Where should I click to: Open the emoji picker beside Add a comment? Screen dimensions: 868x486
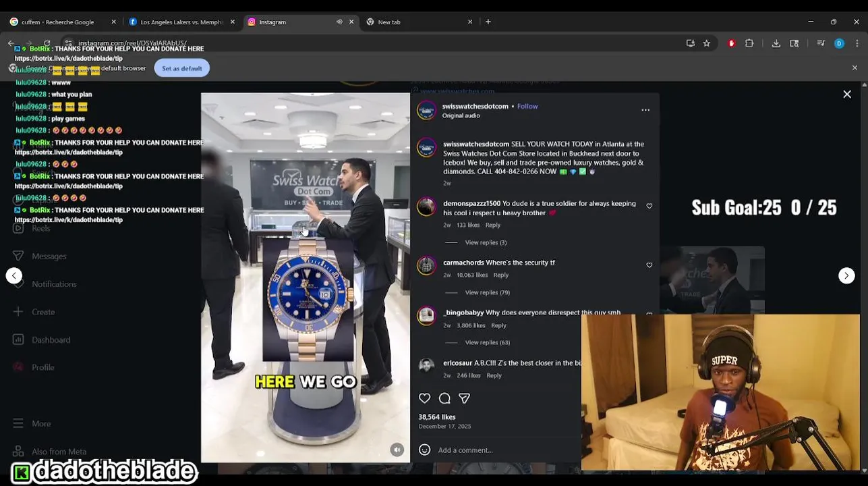pos(424,450)
